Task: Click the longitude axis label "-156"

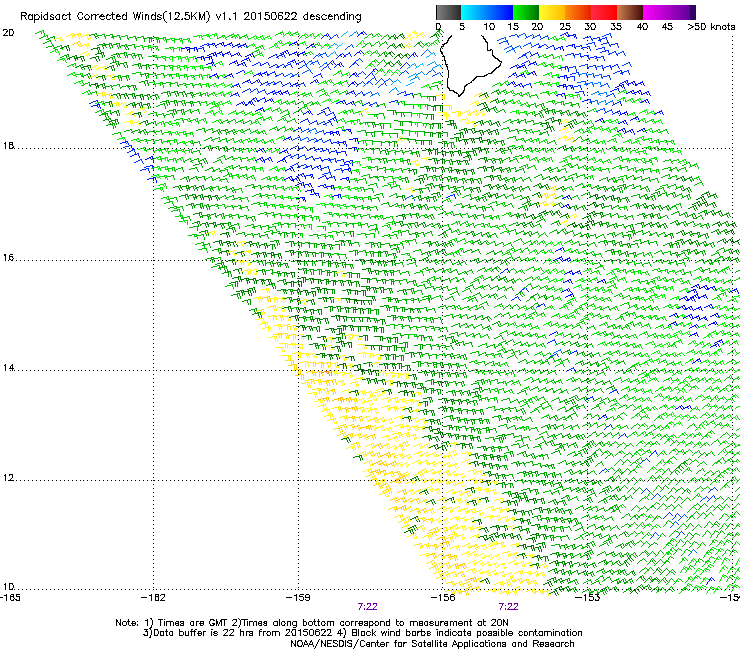Action: [x=443, y=598]
